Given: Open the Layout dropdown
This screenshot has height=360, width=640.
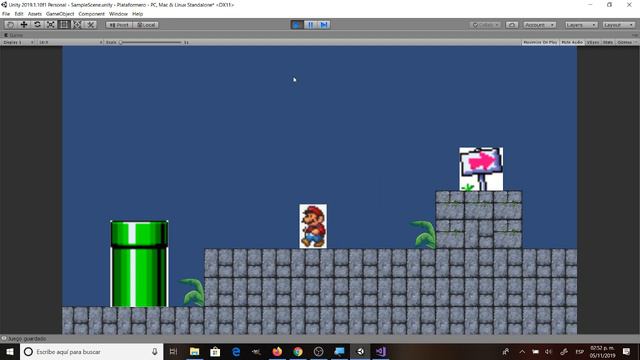Looking at the screenshot, I should [x=619, y=25].
